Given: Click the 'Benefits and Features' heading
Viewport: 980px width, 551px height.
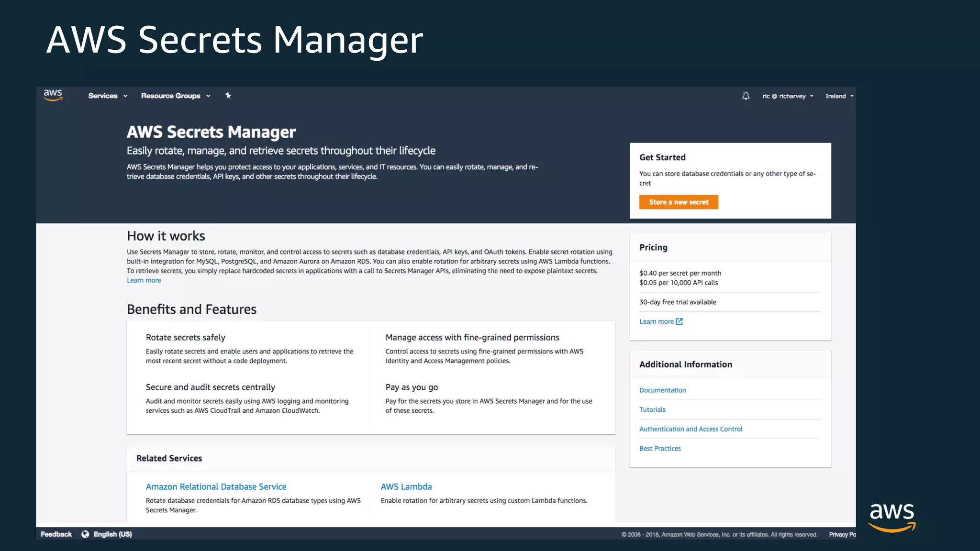Looking at the screenshot, I should click(x=191, y=309).
